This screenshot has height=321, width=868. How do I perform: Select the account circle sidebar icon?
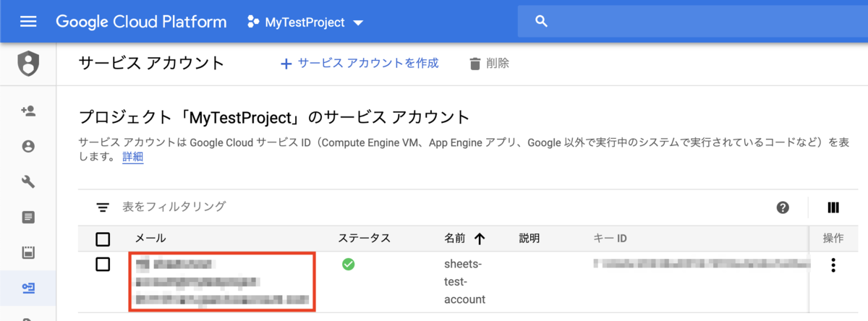click(x=28, y=147)
